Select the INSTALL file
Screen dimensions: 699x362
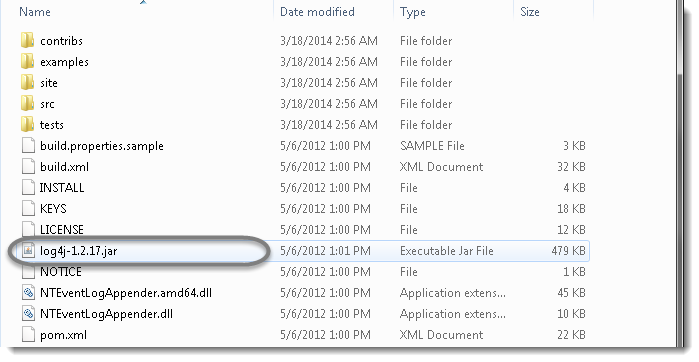pyautogui.click(x=62, y=188)
